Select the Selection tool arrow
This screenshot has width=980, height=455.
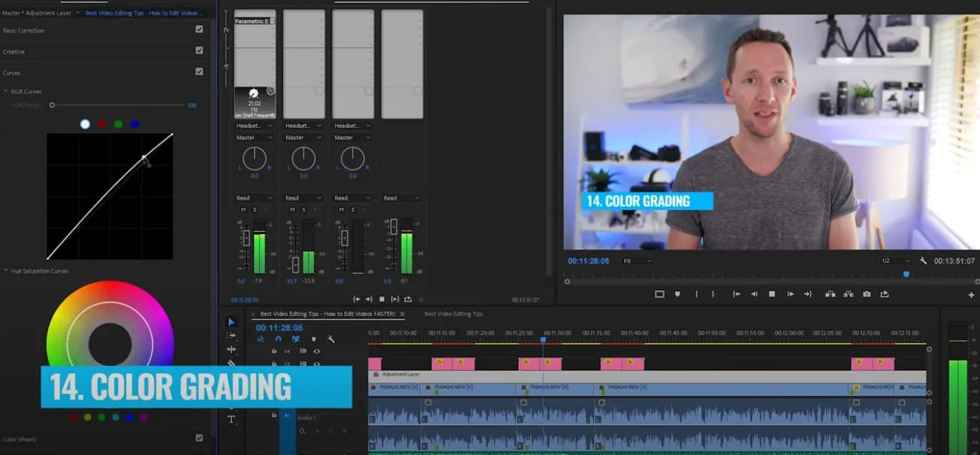pyautogui.click(x=231, y=322)
